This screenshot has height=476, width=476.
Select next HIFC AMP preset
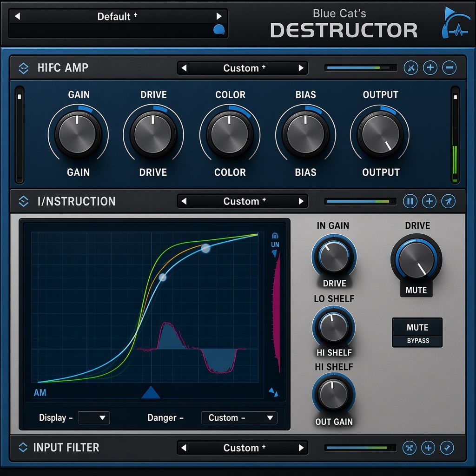tap(301, 68)
